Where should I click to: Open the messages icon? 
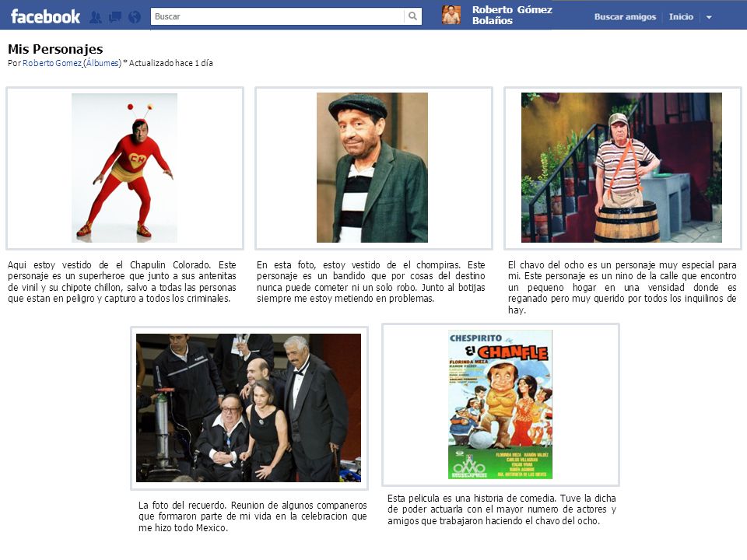(x=115, y=17)
